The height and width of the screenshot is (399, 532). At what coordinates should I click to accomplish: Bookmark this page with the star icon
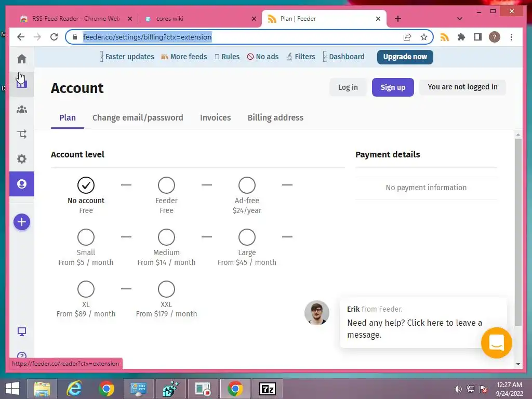point(424,37)
